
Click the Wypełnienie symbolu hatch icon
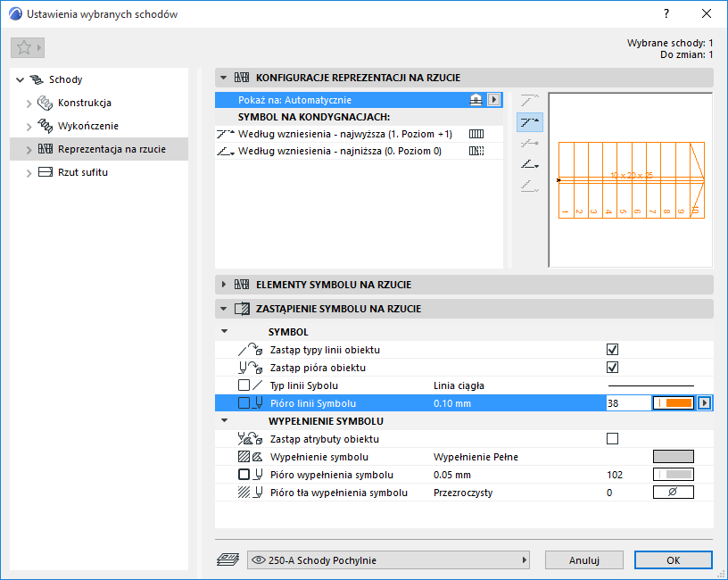pyautogui.click(x=250, y=457)
